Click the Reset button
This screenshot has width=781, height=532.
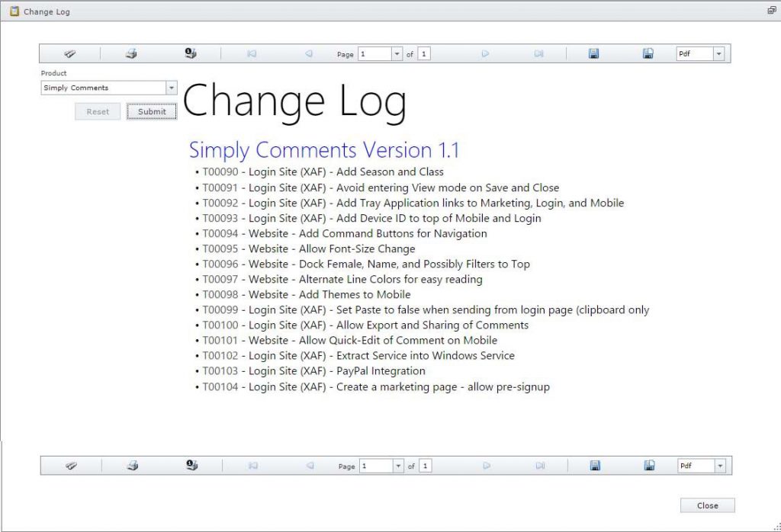pyautogui.click(x=98, y=111)
